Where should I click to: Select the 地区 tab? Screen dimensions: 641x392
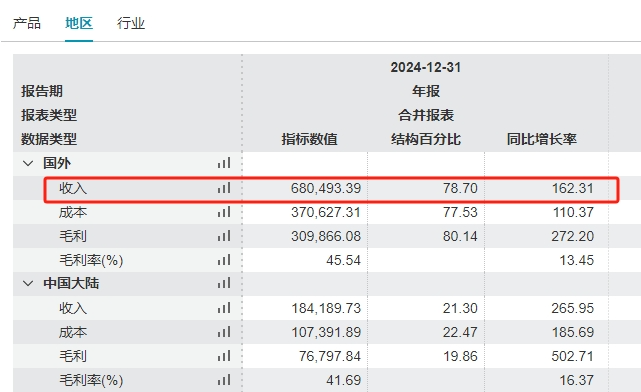(x=79, y=23)
